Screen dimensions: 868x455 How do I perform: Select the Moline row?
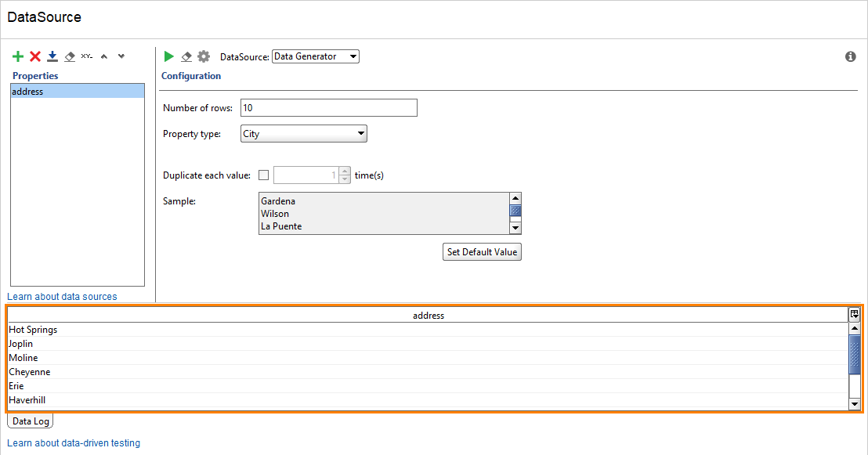coord(428,358)
